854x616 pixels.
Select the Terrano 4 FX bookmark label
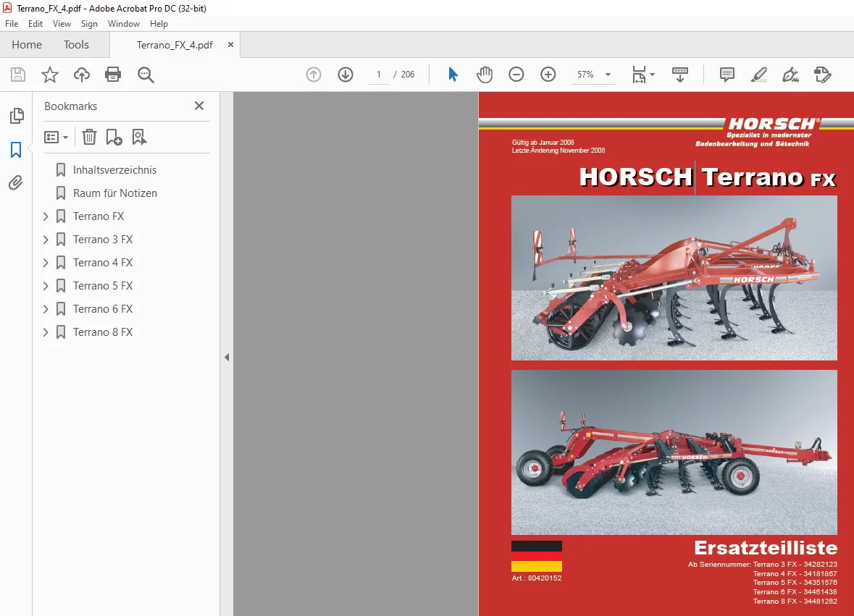[x=103, y=263]
